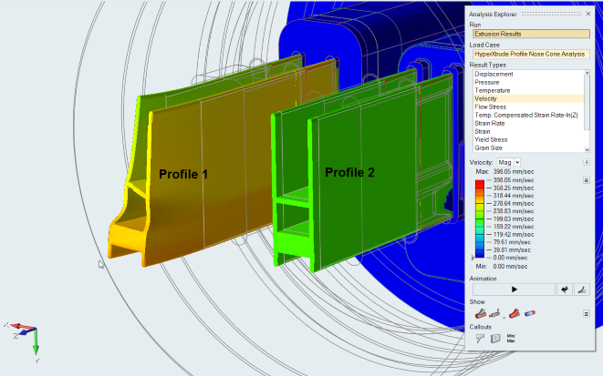Screen dimensions: 603x376
Task: Click the animation settings icon beside play
Action: (564, 289)
